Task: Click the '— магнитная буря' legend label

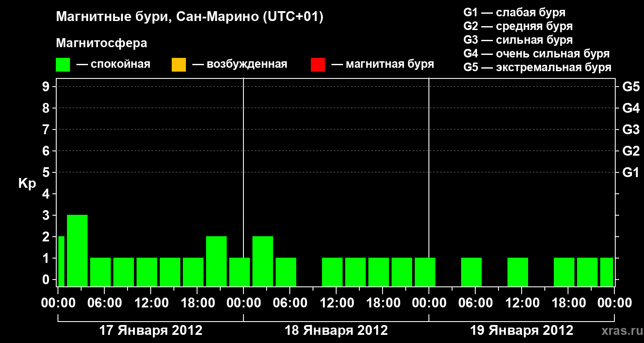Action: coord(383,65)
